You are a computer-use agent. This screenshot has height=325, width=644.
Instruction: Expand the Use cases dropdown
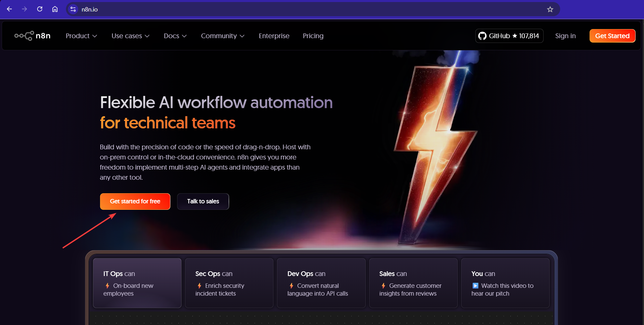[x=130, y=36]
